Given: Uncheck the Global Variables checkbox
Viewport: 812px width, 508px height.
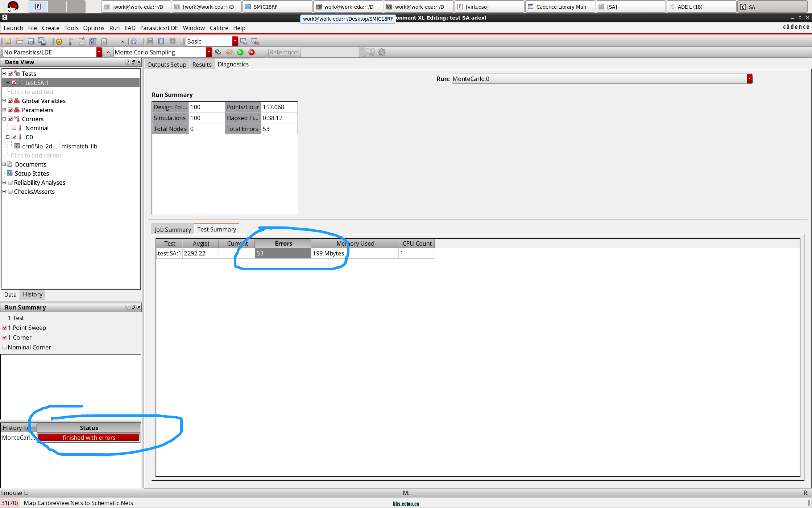Looking at the screenshot, I should [11, 101].
